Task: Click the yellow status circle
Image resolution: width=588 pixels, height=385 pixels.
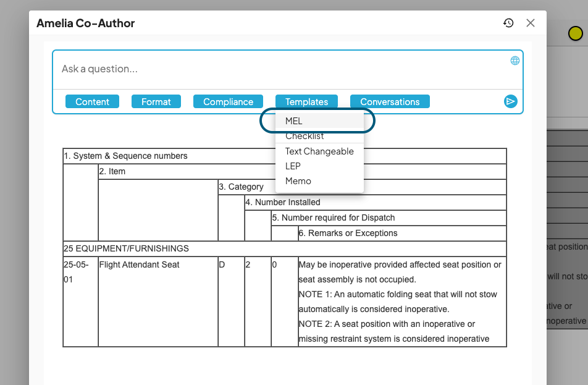Action: click(575, 33)
